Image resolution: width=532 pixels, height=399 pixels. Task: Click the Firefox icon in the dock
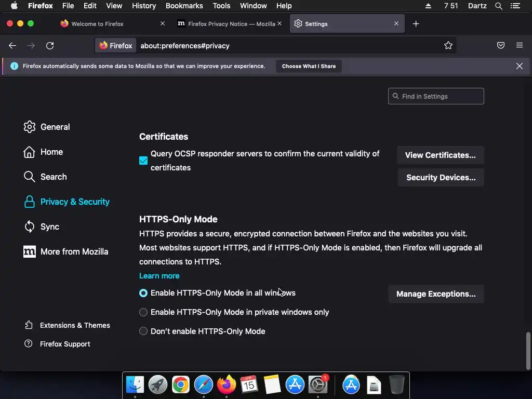[227, 385]
